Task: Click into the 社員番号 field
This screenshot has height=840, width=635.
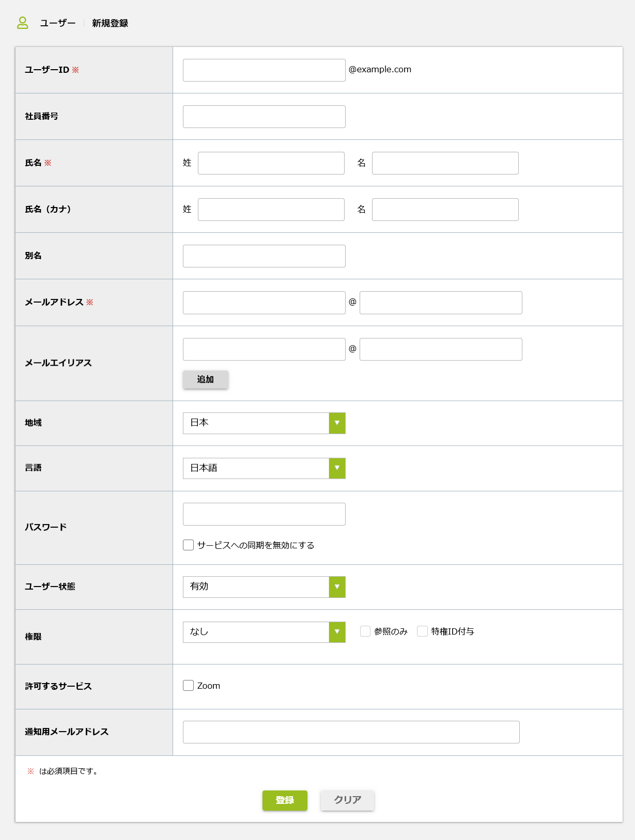Action: tap(264, 117)
